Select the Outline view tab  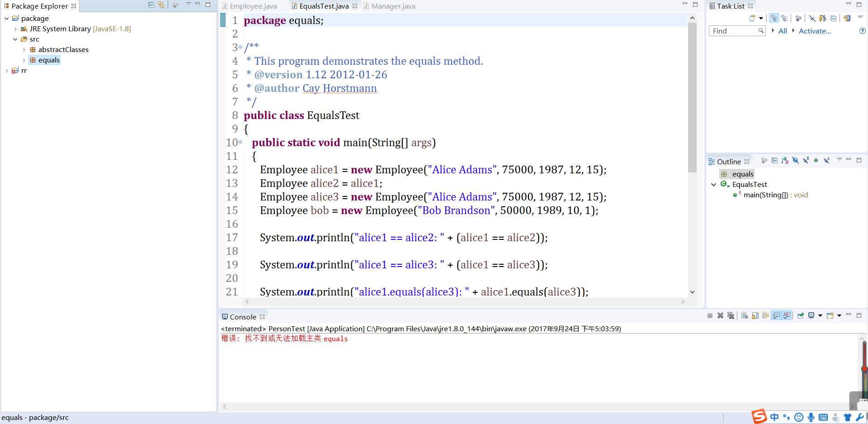click(x=729, y=162)
